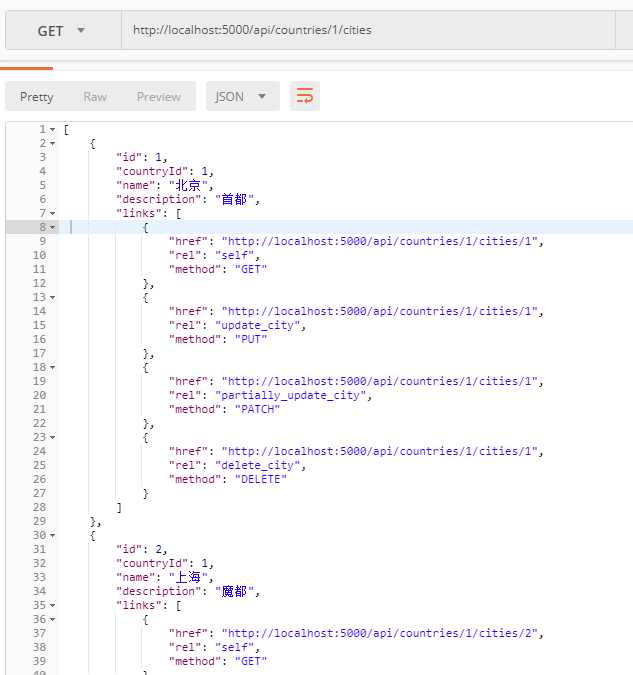Click the href URL on line 19

tap(380, 381)
